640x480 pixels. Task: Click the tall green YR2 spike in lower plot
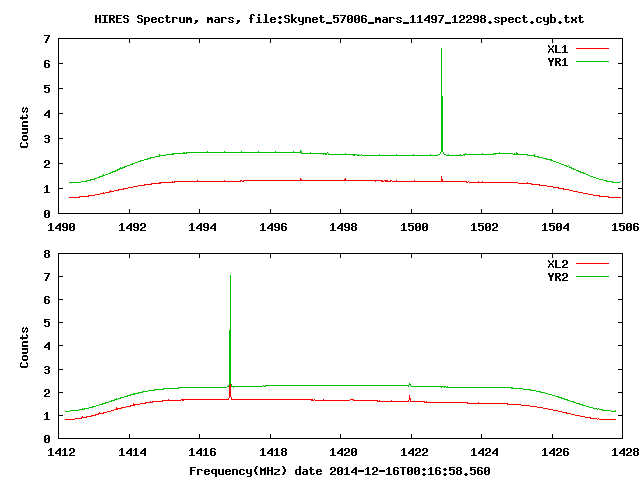230,331
